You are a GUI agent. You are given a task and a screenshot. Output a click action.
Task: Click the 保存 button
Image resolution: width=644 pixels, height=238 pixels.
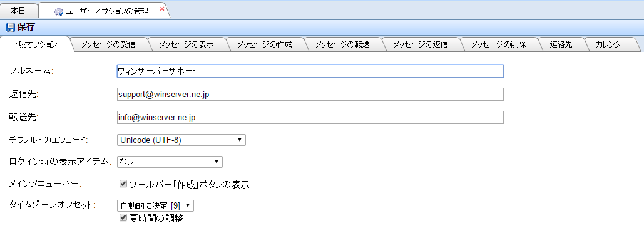[21, 28]
